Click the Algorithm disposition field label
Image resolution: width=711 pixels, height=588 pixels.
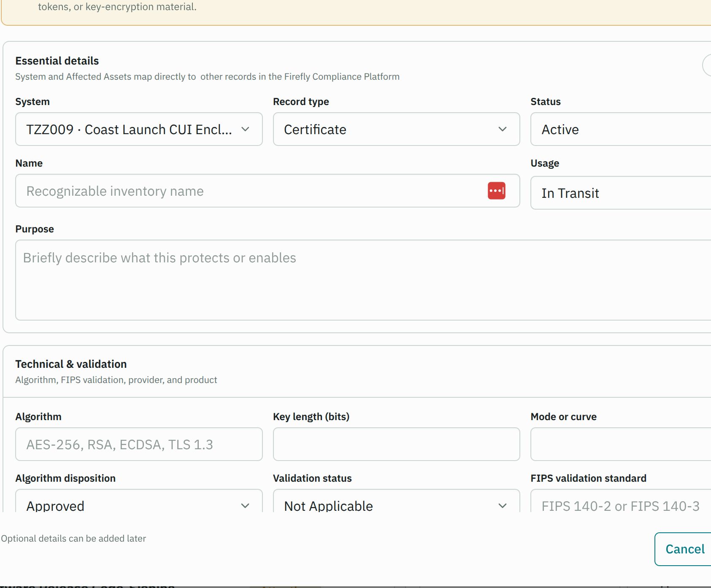pos(65,478)
